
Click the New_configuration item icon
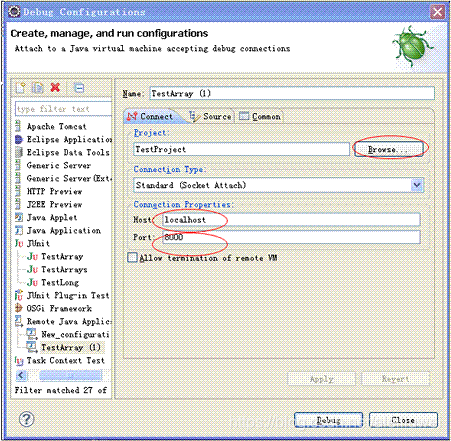click(x=32, y=334)
